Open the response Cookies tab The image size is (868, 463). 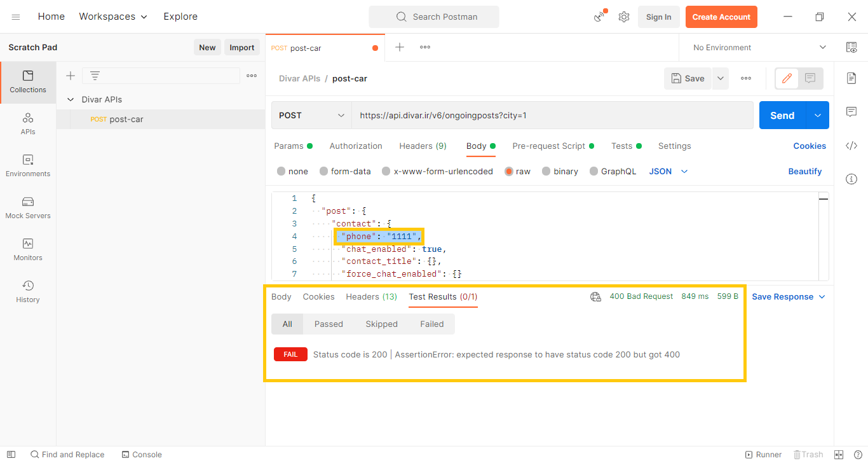(x=318, y=296)
